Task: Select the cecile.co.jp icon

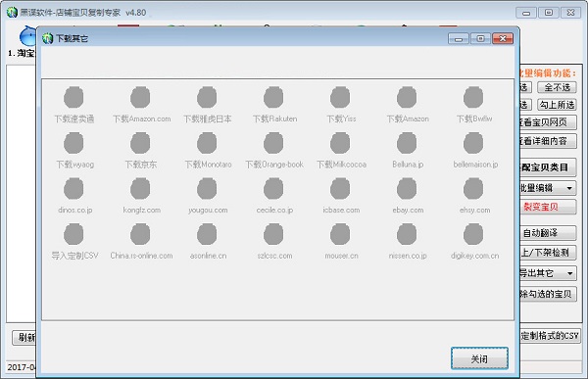Action: click(x=273, y=189)
